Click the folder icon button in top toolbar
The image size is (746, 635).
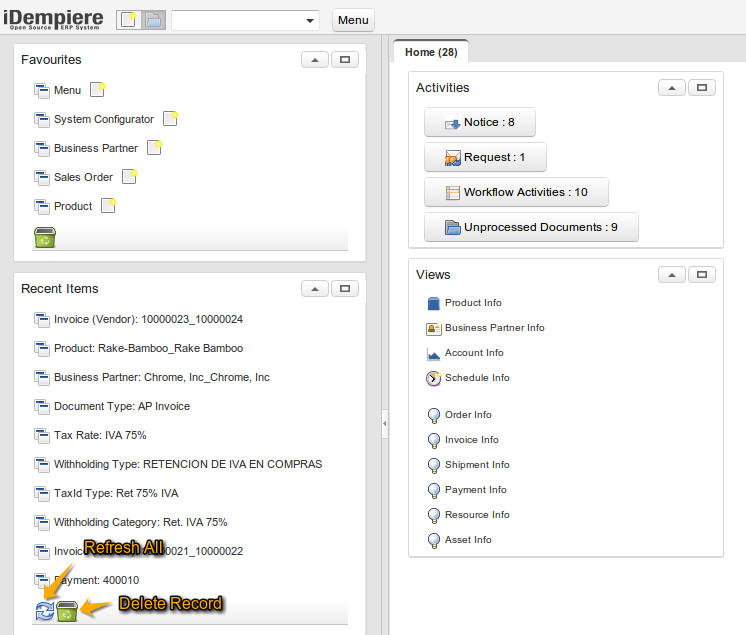tap(154, 20)
